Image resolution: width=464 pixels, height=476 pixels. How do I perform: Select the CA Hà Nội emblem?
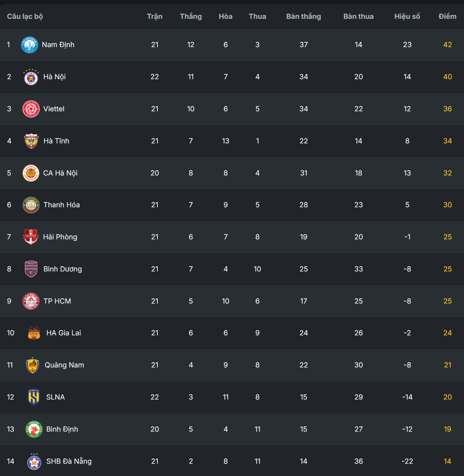pos(31,173)
